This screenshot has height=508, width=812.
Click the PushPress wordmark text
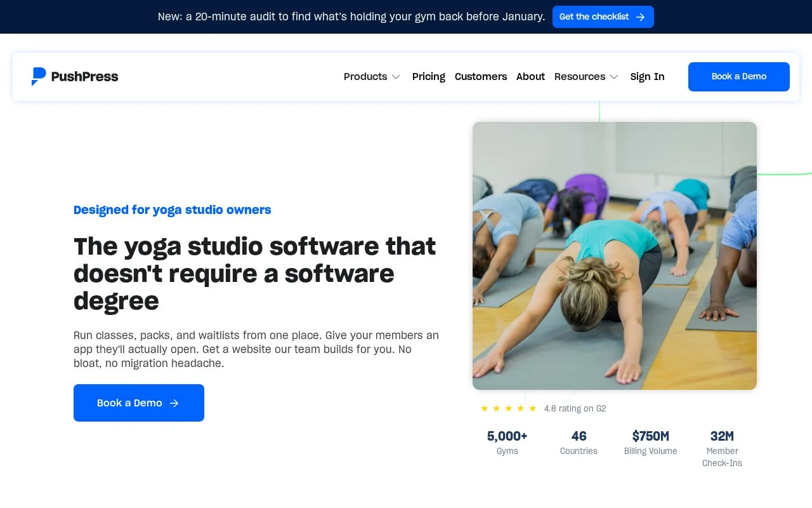point(84,77)
